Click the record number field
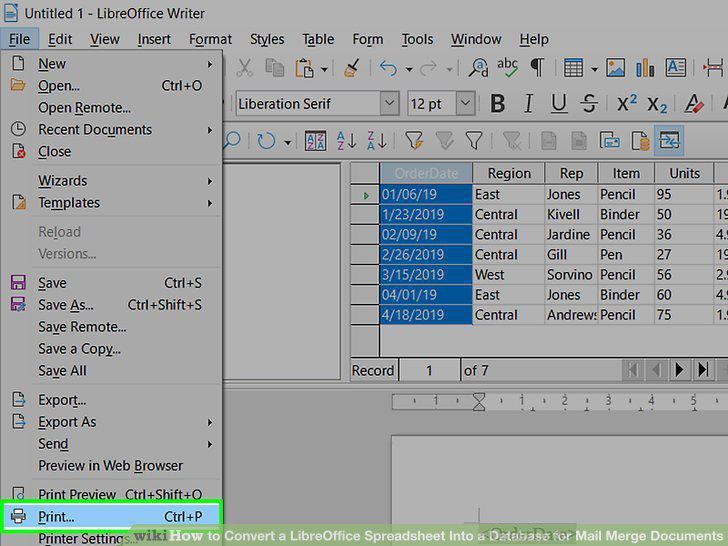The height and width of the screenshot is (546, 728). point(429,370)
